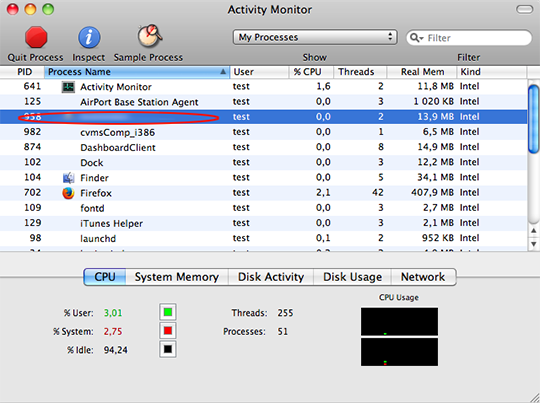Sort by the Real Mem column header

click(422, 72)
